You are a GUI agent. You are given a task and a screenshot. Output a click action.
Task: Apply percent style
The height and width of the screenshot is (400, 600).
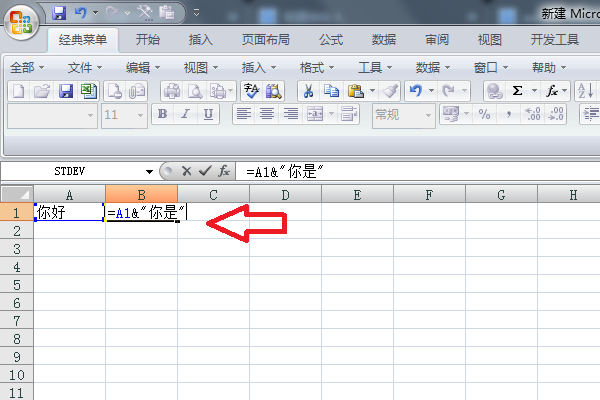pos(484,114)
